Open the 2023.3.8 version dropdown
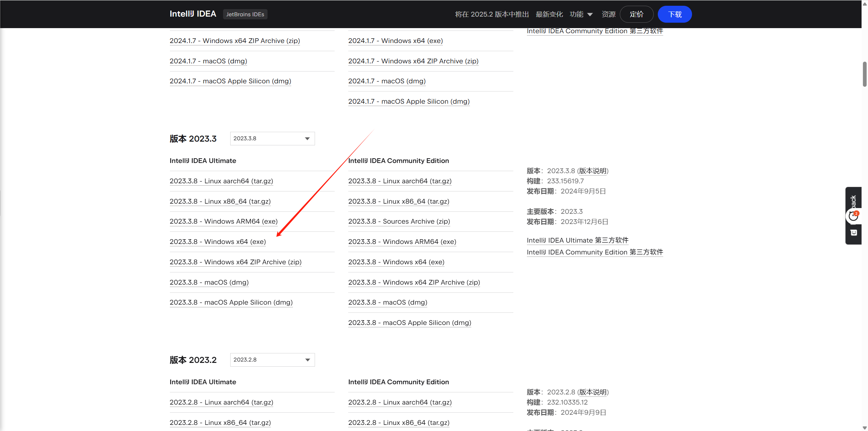Viewport: 868px width, 431px height. tap(272, 139)
